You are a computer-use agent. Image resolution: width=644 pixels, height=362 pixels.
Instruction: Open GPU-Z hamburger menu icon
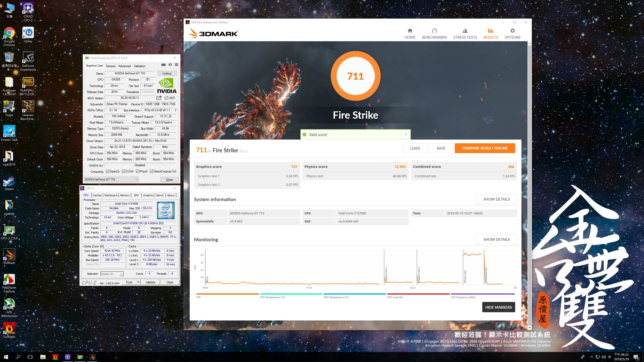(x=177, y=65)
